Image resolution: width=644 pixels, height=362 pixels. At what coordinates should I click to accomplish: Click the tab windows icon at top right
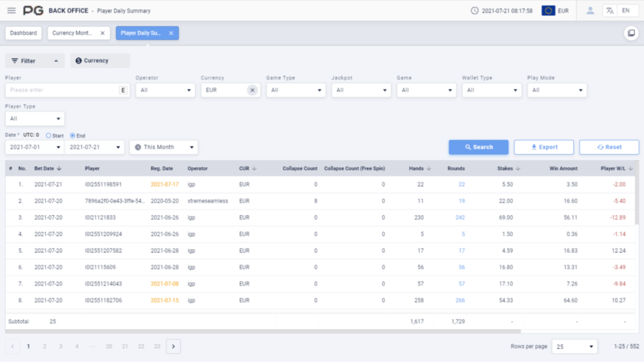click(631, 33)
